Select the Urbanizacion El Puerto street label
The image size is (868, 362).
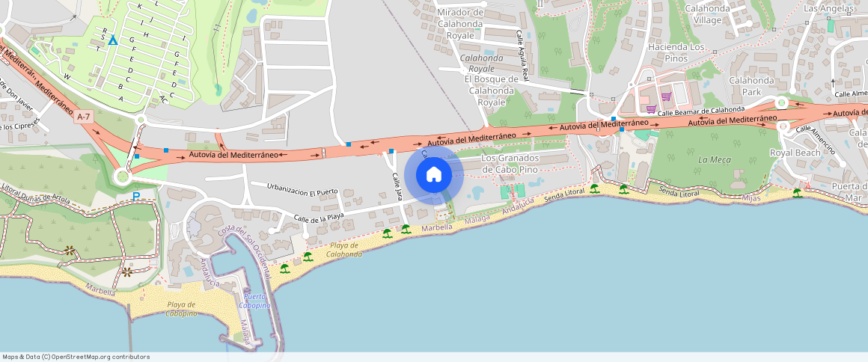pyautogui.click(x=302, y=188)
